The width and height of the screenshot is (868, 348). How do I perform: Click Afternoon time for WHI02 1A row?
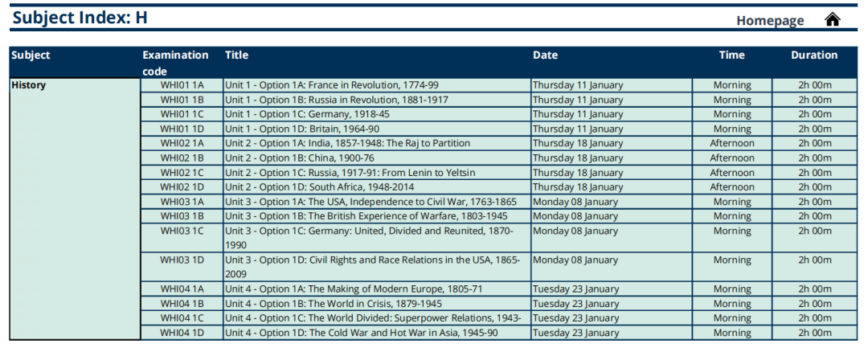tap(732, 143)
